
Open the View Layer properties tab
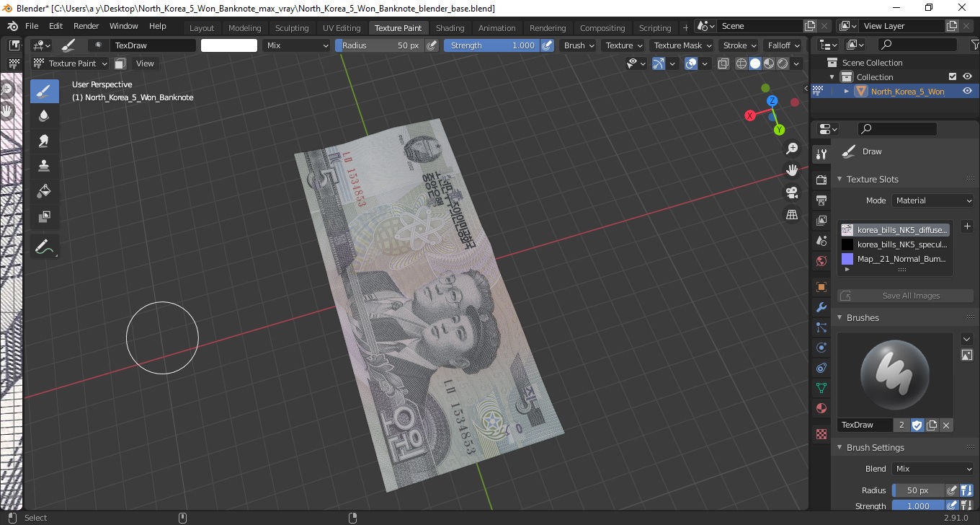pos(821,220)
